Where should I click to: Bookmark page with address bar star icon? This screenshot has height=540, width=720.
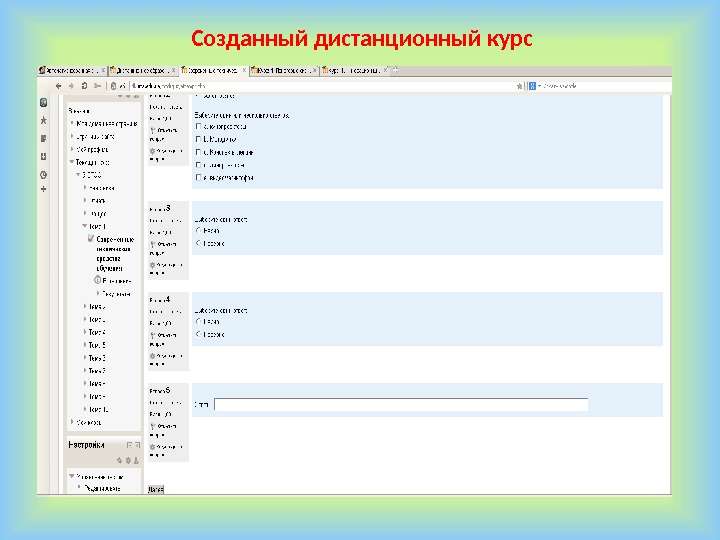pos(519,86)
